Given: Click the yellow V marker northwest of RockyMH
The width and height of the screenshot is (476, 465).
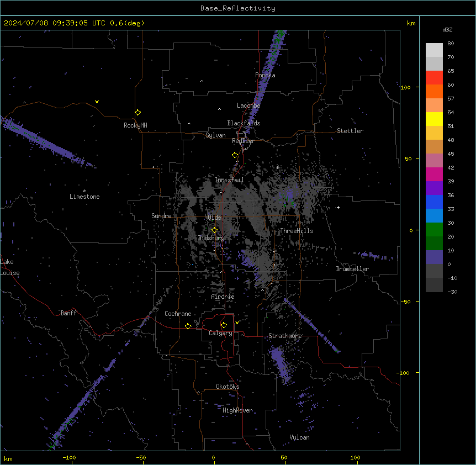Looking at the screenshot, I should tap(97, 102).
